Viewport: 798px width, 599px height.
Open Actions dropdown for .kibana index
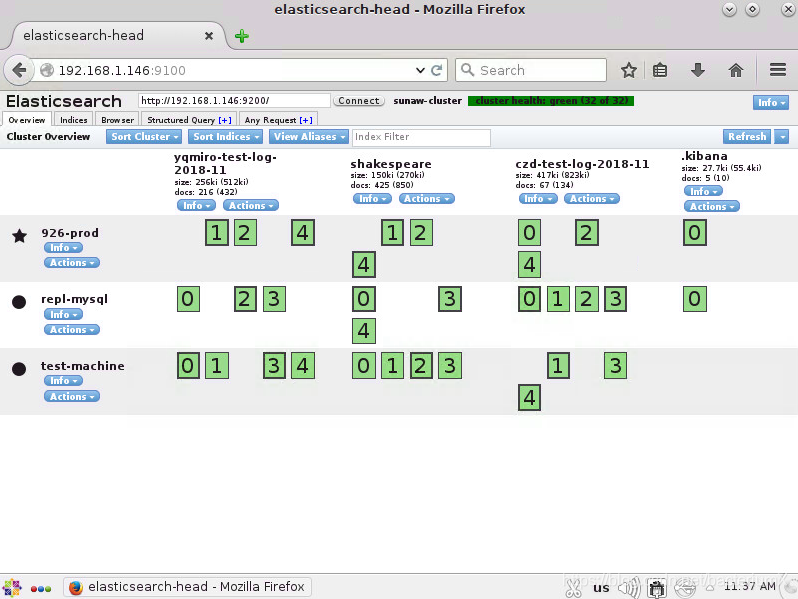tap(711, 206)
